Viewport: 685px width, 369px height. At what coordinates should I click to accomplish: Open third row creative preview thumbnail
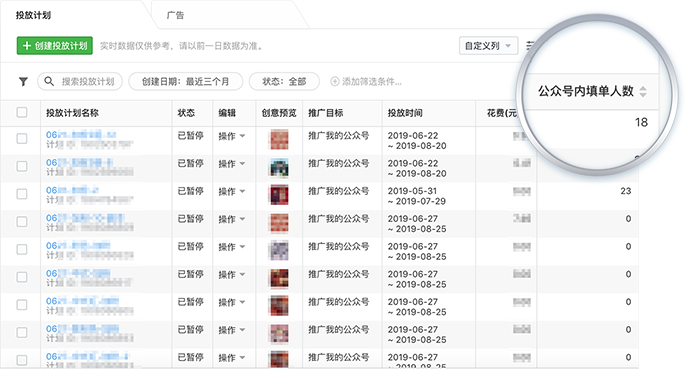[x=279, y=195]
